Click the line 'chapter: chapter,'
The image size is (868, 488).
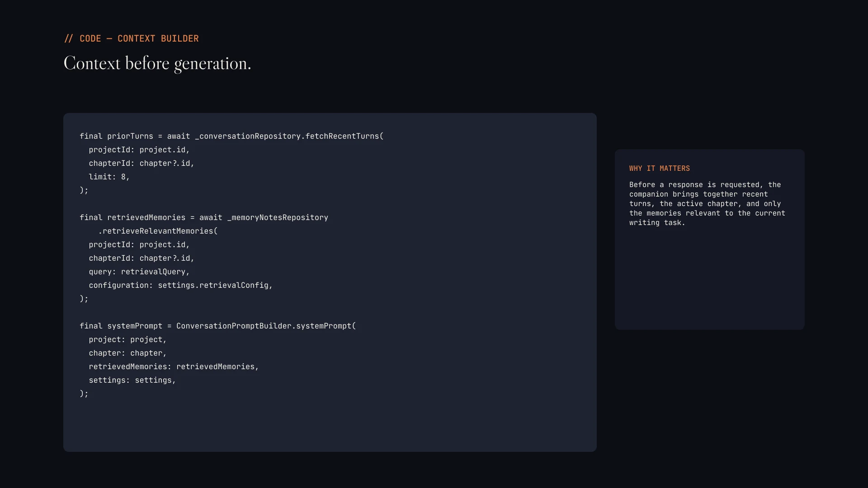(x=127, y=353)
